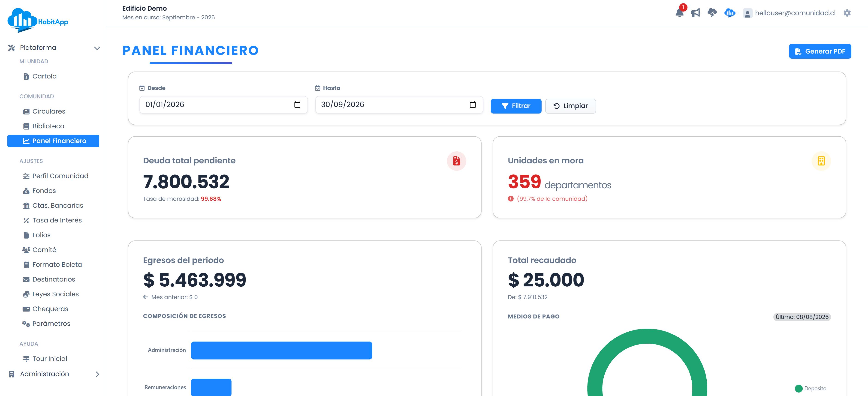Click the Limpiar button
The image size is (868, 396).
(x=570, y=106)
